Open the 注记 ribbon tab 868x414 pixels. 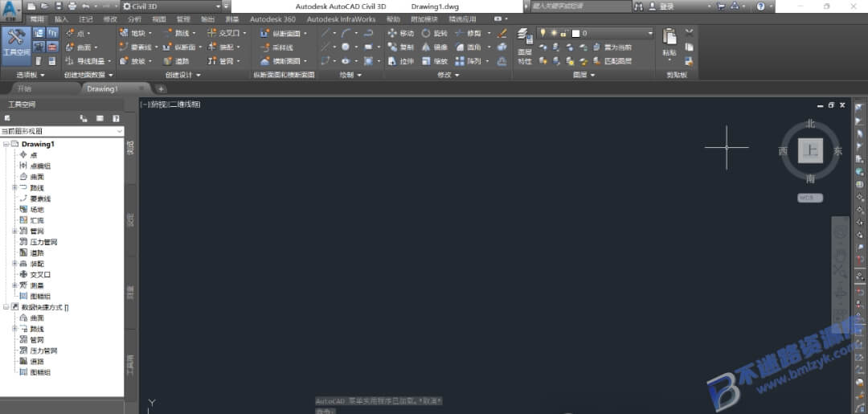86,18
